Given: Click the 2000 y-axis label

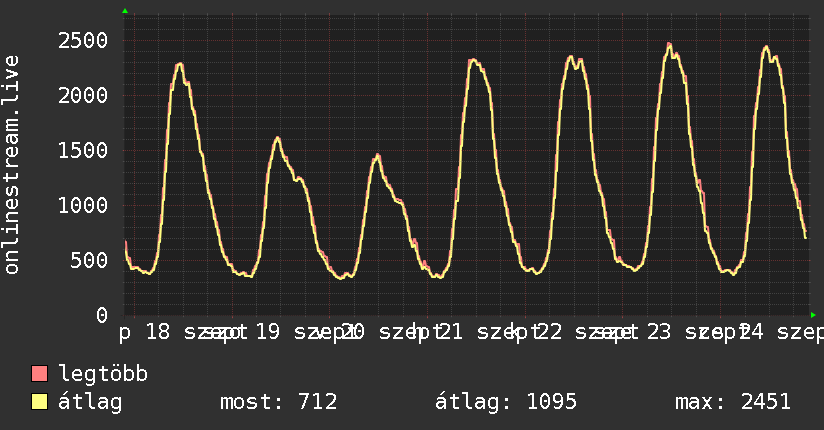Looking at the screenshot, I should coord(83,95).
